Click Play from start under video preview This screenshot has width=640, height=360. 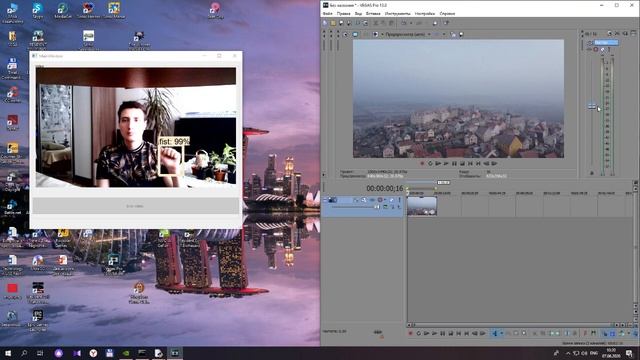point(438,164)
